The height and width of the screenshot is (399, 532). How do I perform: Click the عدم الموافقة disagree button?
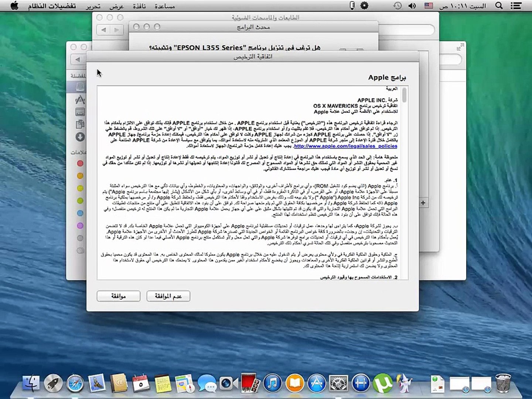(x=168, y=296)
